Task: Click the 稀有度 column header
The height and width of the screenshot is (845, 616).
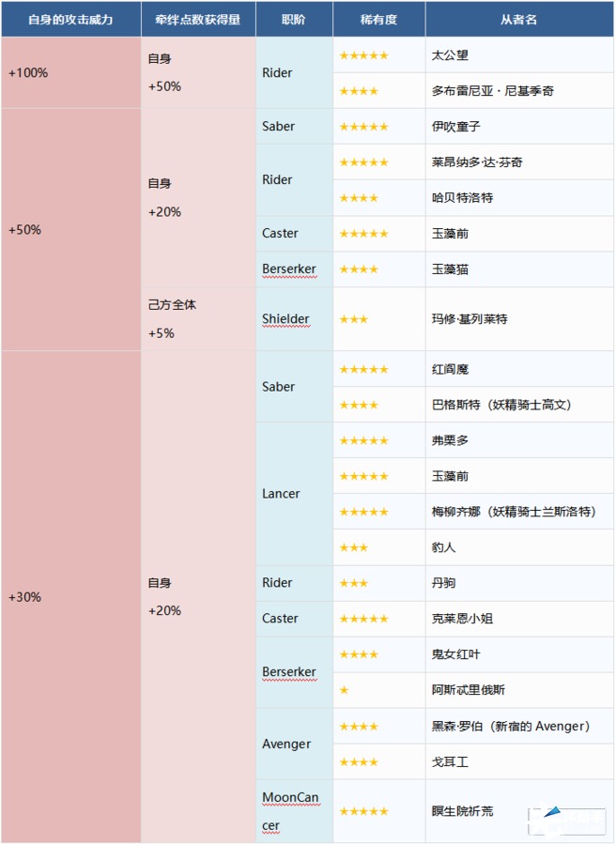Action: [378, 19]
